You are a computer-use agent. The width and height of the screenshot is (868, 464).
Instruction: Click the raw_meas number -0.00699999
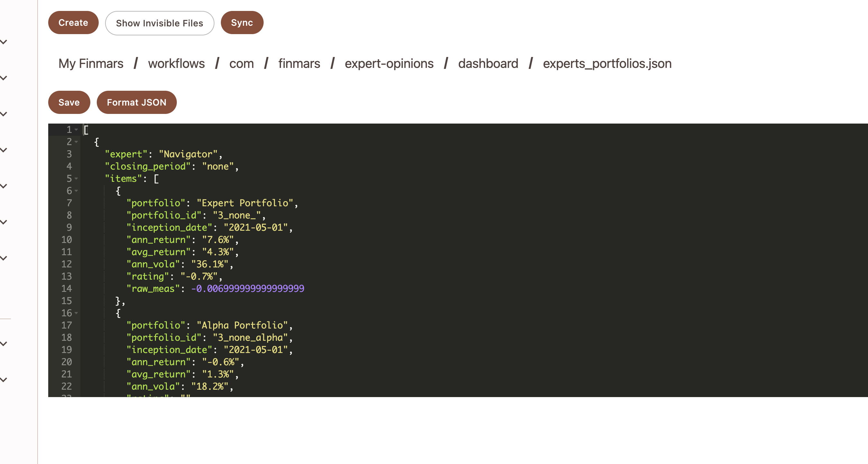pyautogui.click(x=248, y=288)
